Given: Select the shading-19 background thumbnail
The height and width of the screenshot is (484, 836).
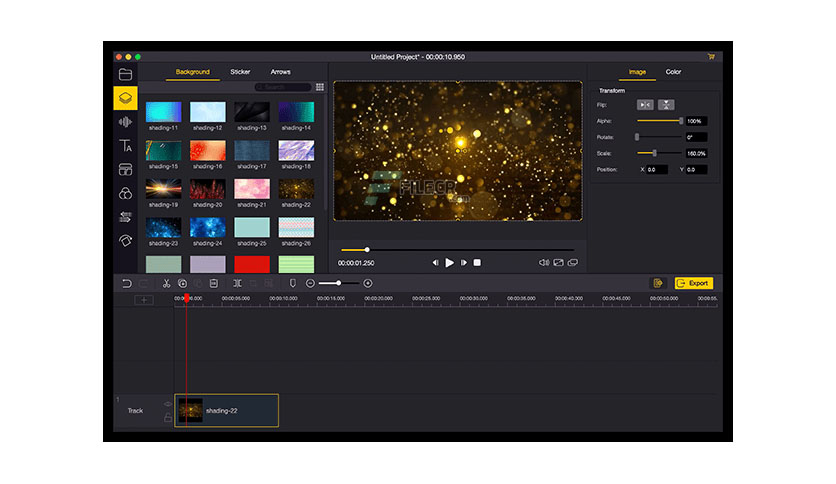Looking at the screenshot, I should [x=163, y=189].
